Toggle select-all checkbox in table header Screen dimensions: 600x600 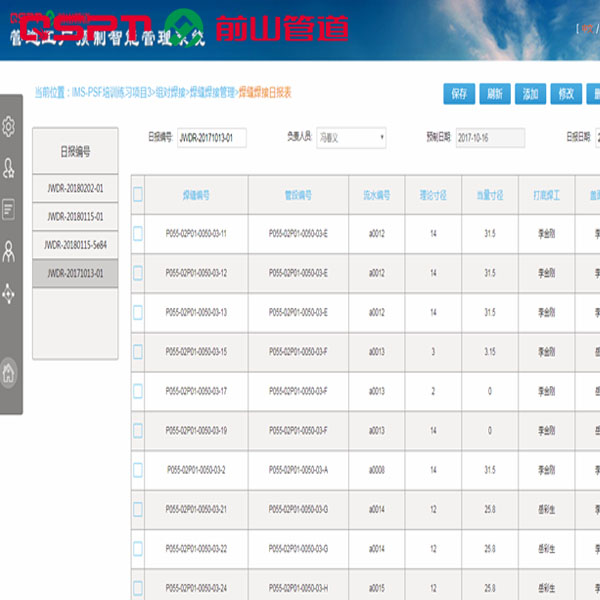point(138,194)
